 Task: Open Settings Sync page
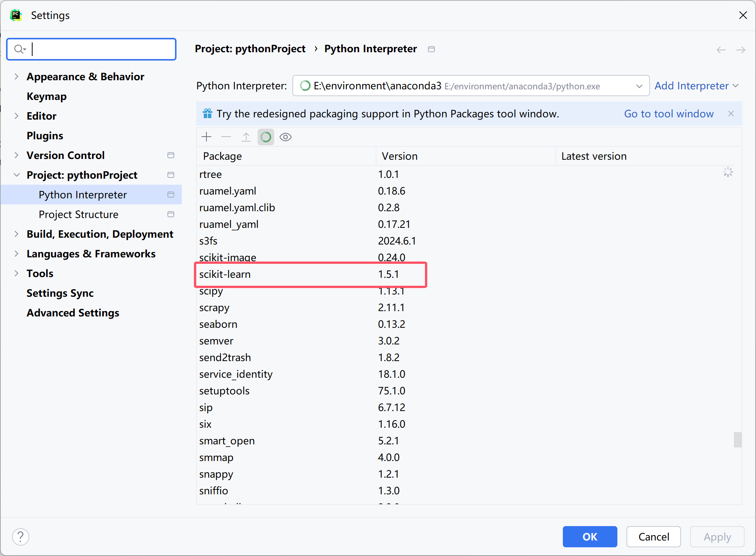click(x=60, y=293)
